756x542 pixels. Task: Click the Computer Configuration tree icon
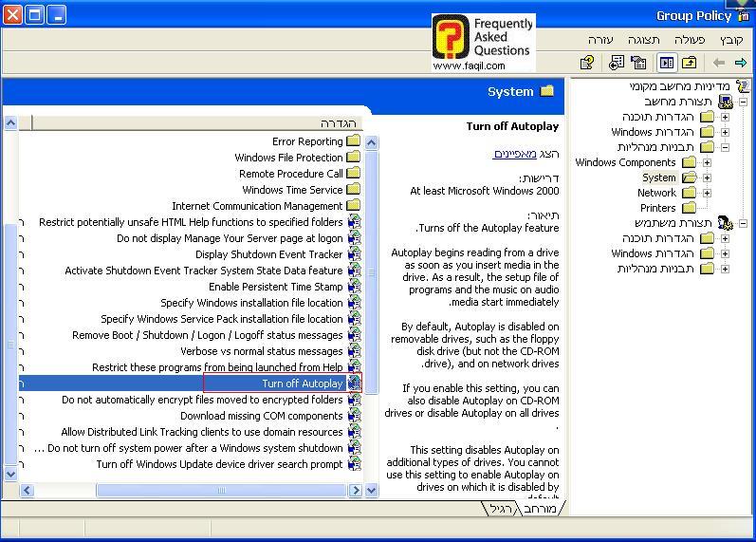726,102
